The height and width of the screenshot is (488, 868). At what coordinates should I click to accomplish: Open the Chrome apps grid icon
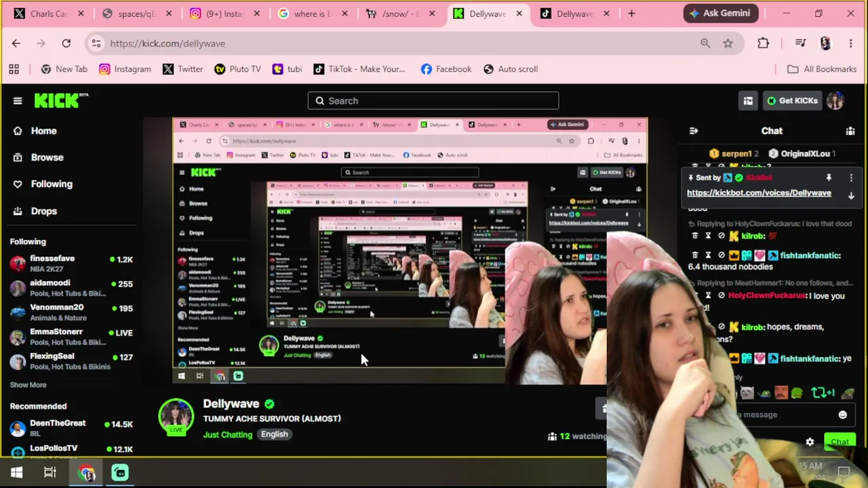pyautogui.click(x=14, y=69)
